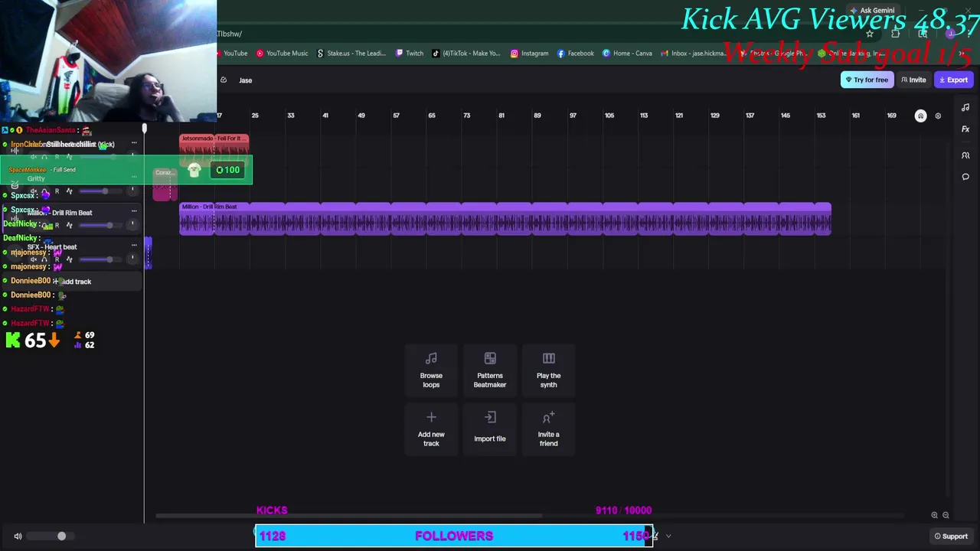
Task: Open the Browse loops option
Action: (x=431, y=370)
